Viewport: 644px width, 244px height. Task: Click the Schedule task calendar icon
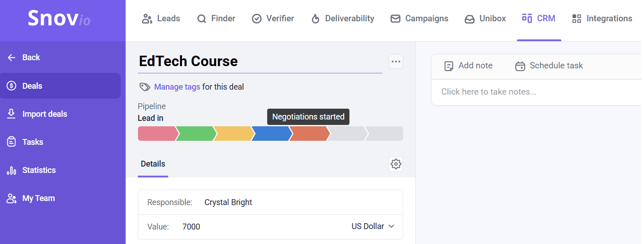click(520, 66)
